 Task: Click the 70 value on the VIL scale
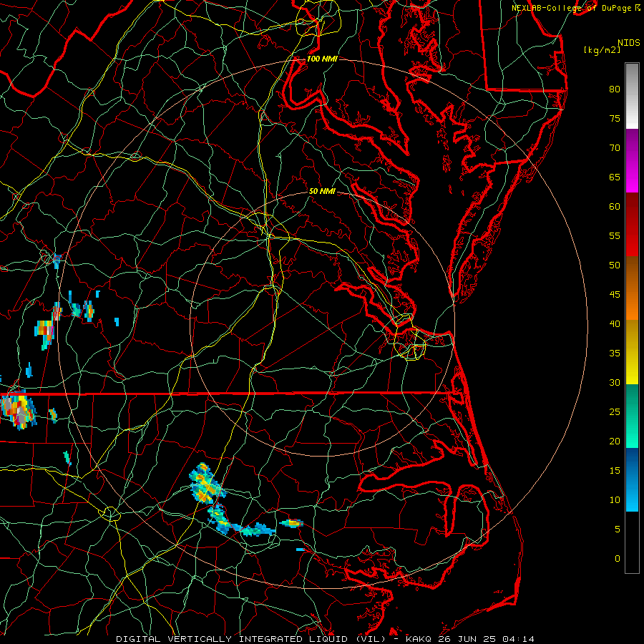(615, 148)
